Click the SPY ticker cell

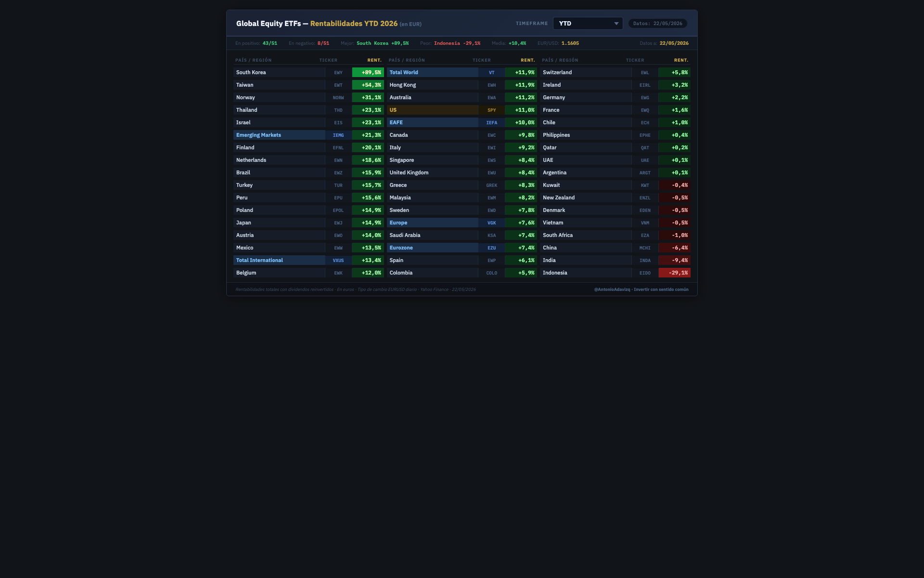click(x=491, y=110)
